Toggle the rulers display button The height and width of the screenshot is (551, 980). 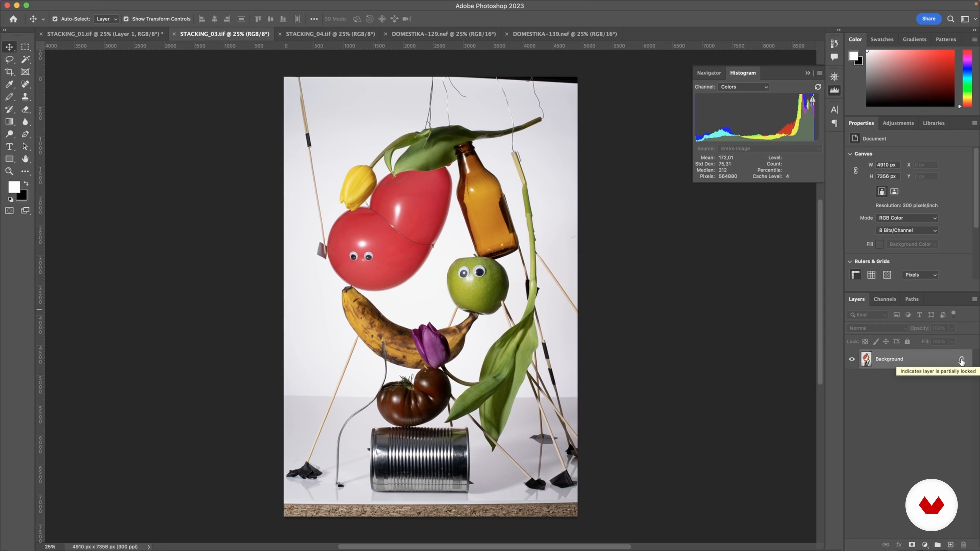tap(856, 275)
